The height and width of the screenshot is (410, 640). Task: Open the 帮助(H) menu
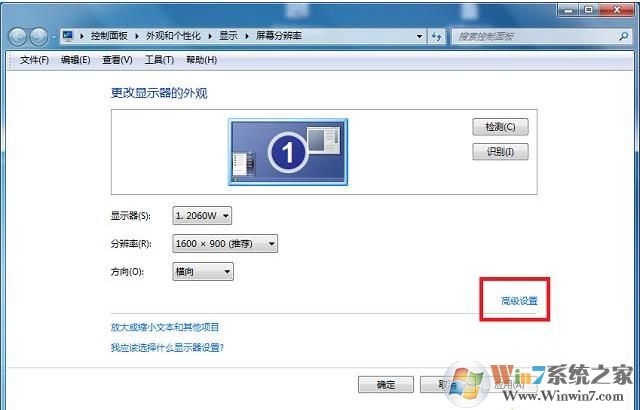click(x=201, y=60)
